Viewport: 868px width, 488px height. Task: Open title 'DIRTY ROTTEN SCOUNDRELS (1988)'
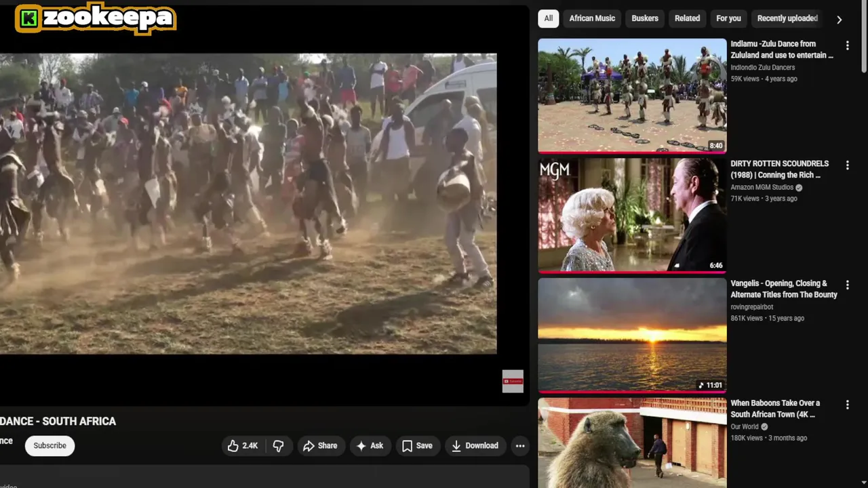click(780, 169)
